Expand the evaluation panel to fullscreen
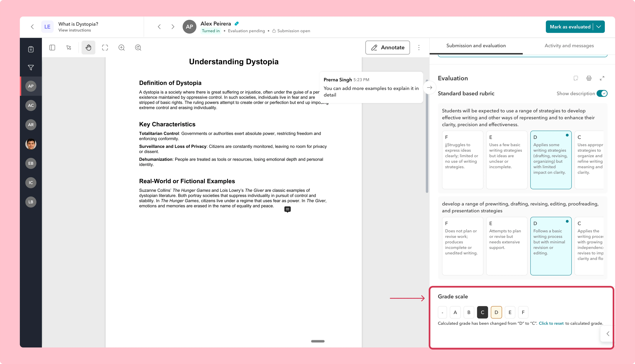This screenshot has height=364, width=635. (x=602, y=78)
